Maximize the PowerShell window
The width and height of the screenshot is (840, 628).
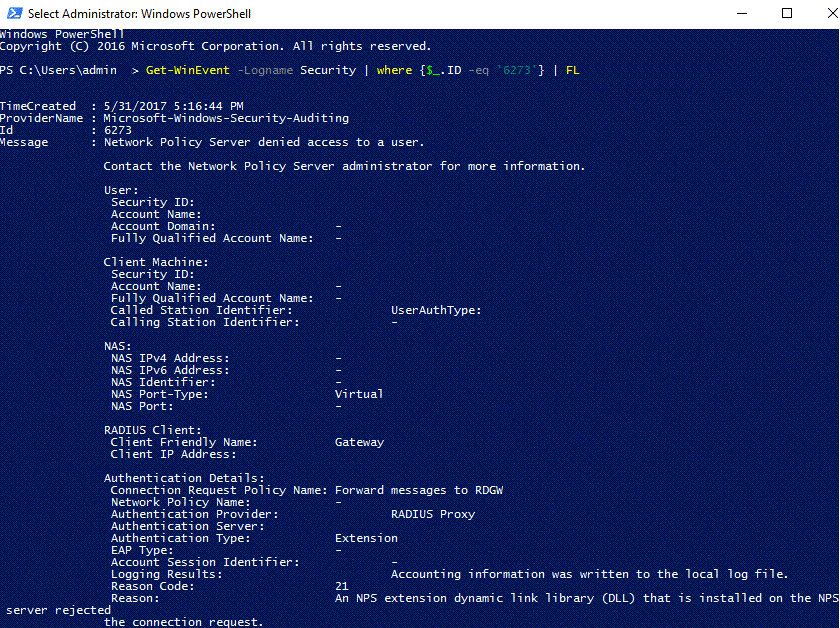pyautogui.click(x=787, y=13)
